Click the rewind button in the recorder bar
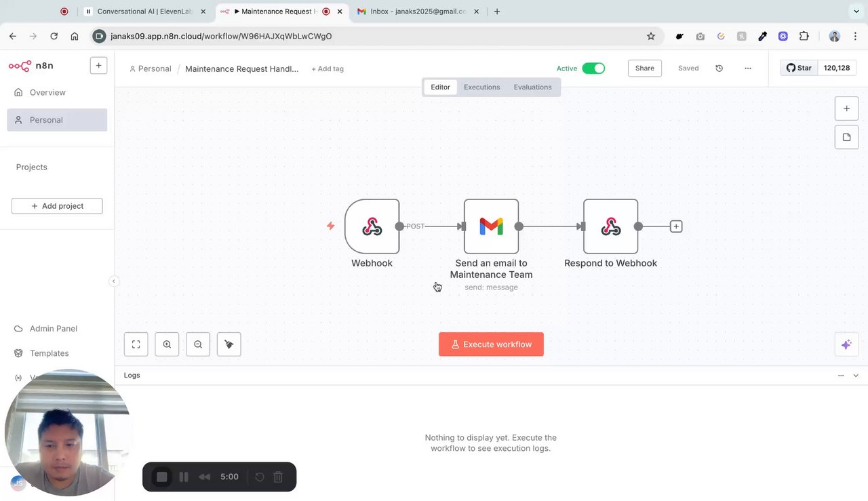 point(204,477)
